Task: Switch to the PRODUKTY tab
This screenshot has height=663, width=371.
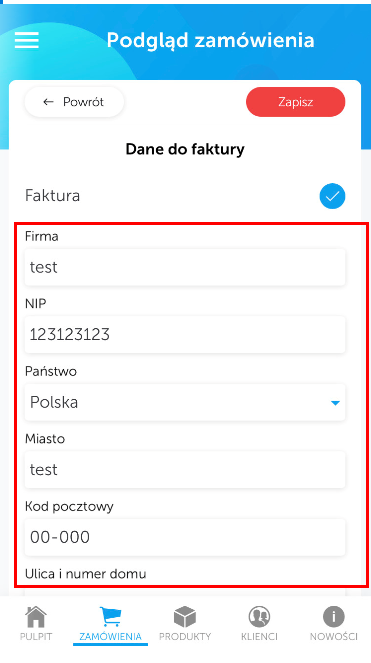Action: point(185,636)
